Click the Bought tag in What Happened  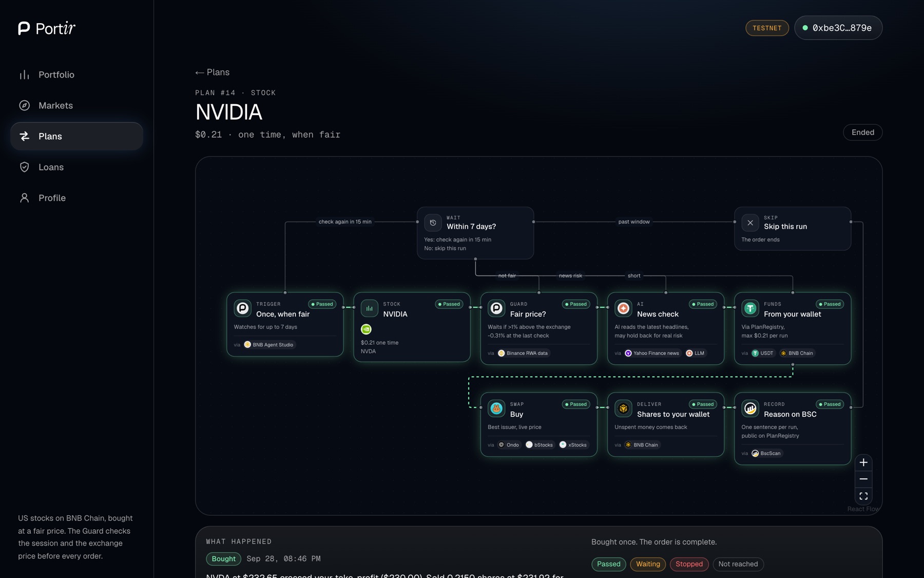coord(223,559)
